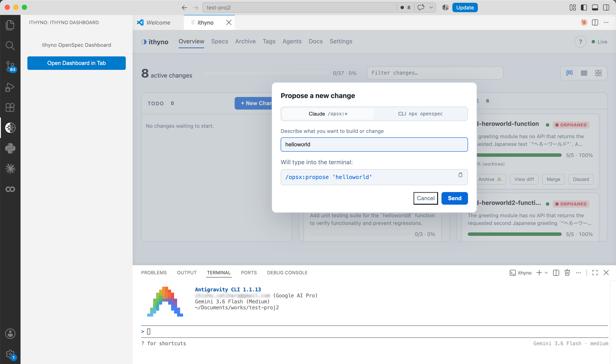Image resolution: width=616 pixels, height=364 pixels.
Task: Click the chat sparkle icon in title bar
Action: 421,8
